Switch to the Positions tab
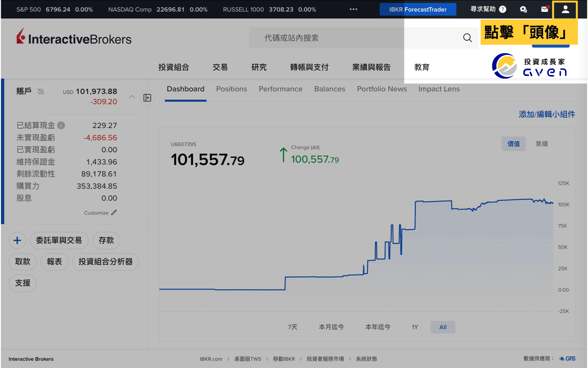Image resolution: width=588 pixels, height=368 pixels. 231,89
